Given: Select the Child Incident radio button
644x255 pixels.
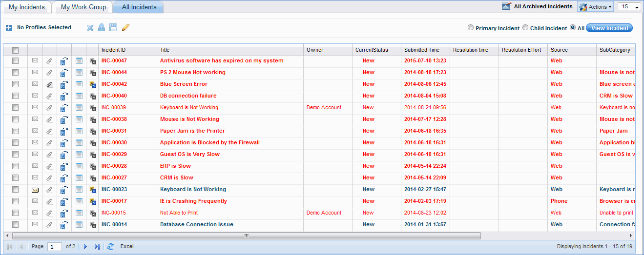Looking at the screenshot, I should (x=525, y=28).
